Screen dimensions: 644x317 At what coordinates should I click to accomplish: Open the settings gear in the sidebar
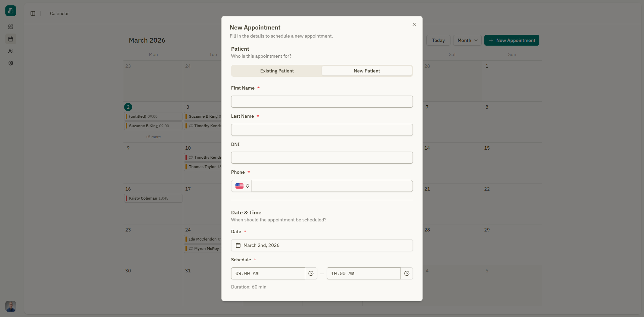coord(11,63)
